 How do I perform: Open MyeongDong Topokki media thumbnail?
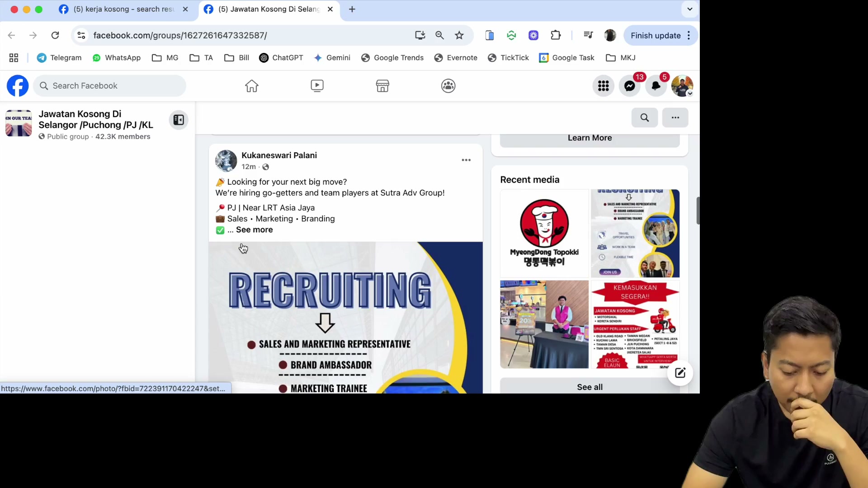[x=544, y=233]
